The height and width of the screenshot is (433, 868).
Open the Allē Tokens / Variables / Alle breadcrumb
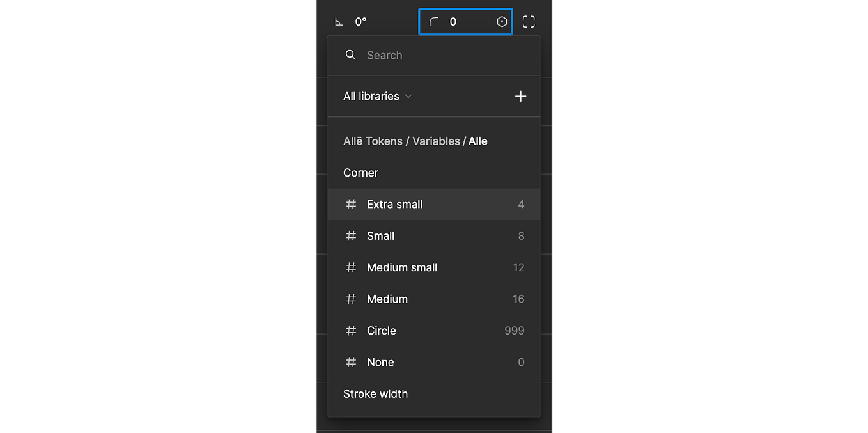[415, 141]
